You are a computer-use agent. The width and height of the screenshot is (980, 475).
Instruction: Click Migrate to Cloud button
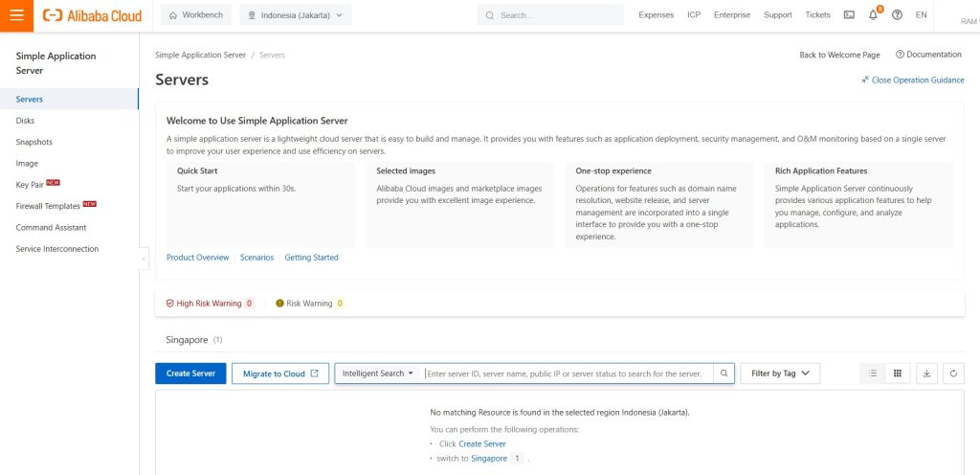280,373
